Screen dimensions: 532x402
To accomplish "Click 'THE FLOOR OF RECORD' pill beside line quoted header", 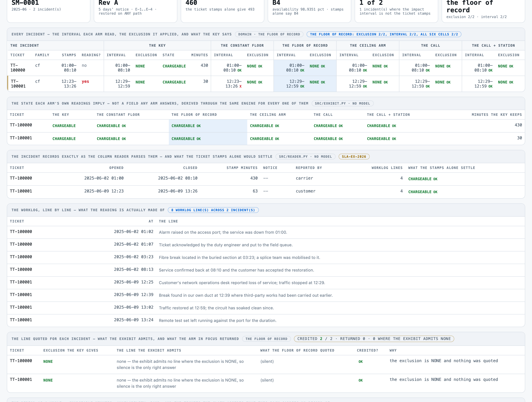I will (267, 339).
